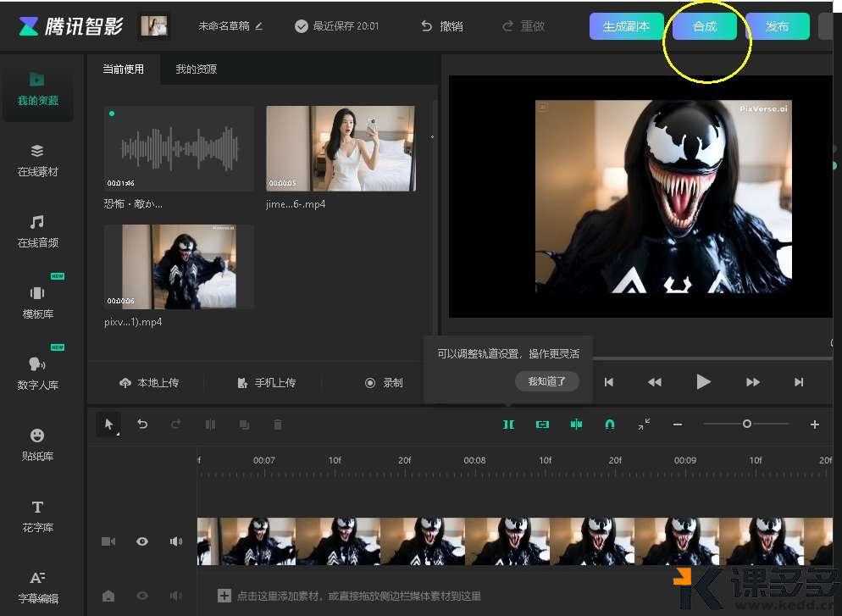Screen dimensions: 842x616
Task: Toggle the empty track's speaker icon
Action: tap(175, 596)
